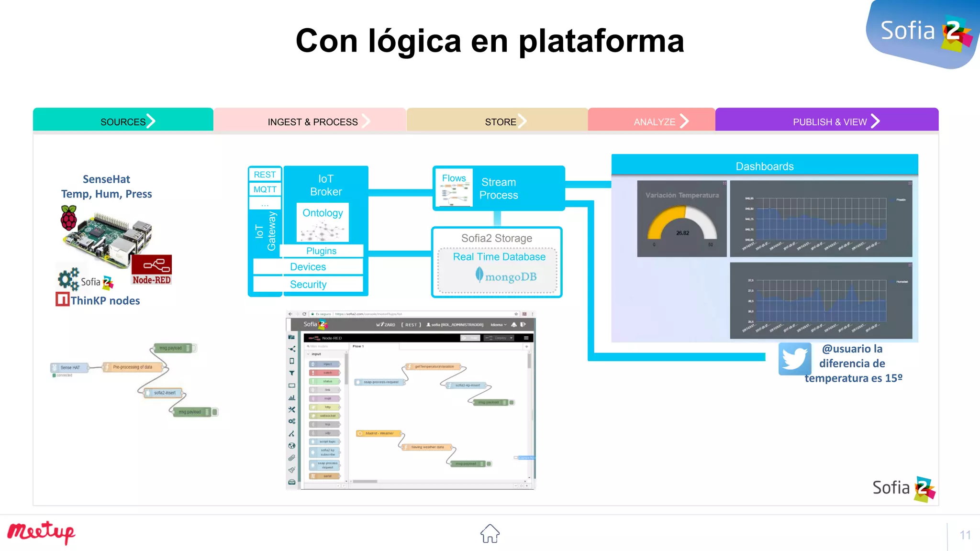Click the MQTT box in IoT Gateway
The width and height of the screenshot is (980, 551).
pos(265,189)
